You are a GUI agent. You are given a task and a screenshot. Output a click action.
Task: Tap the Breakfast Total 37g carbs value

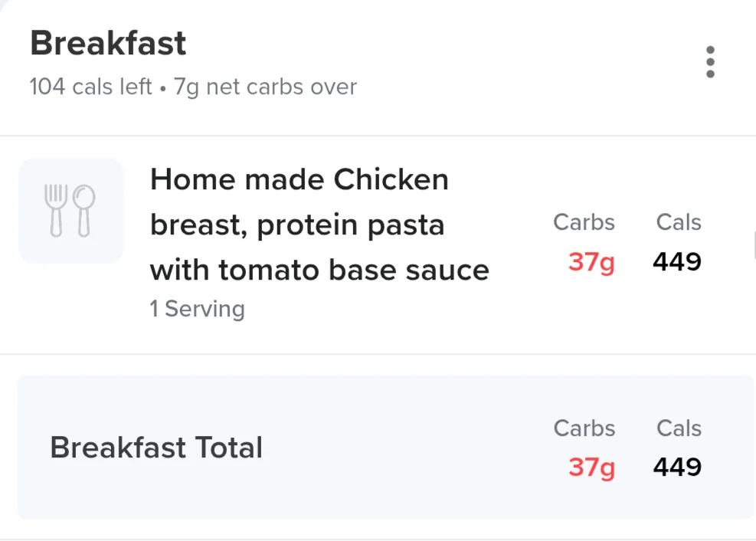point(591,467)
